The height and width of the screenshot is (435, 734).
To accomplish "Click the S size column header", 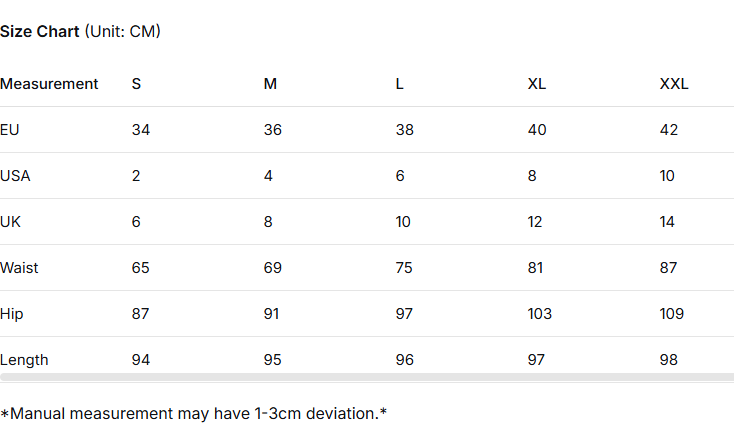I will 136,84.
